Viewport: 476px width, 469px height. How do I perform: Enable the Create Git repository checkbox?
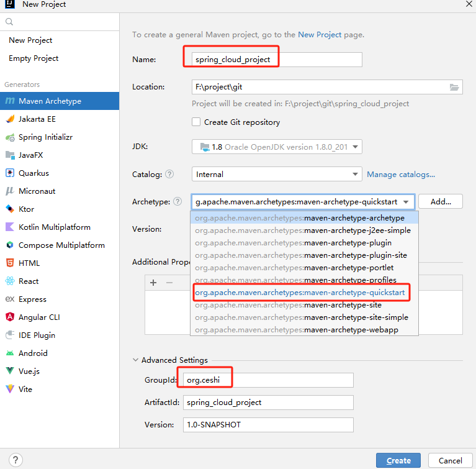196,122
